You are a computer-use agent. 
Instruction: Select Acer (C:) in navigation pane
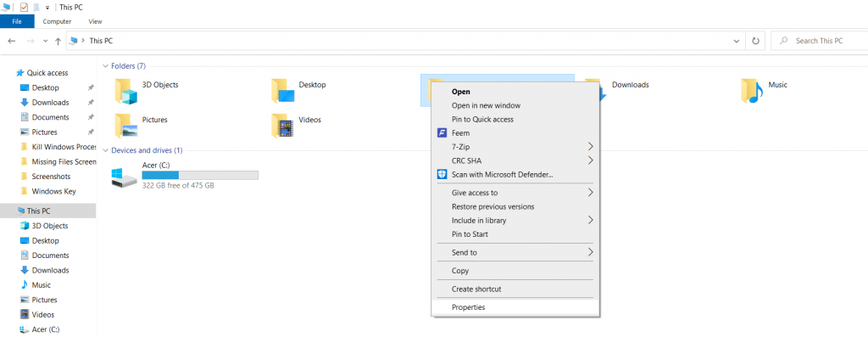[x=46, y=329]
